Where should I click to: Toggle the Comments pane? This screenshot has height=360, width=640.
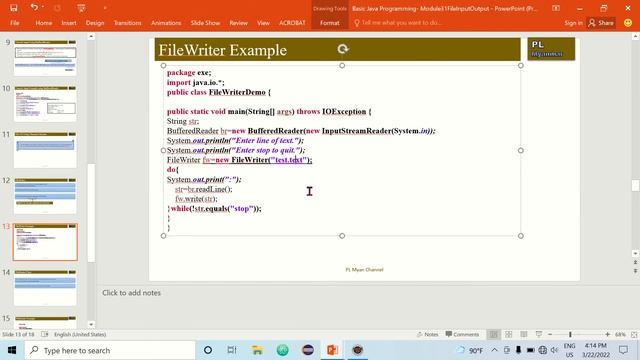pos(462,334)
